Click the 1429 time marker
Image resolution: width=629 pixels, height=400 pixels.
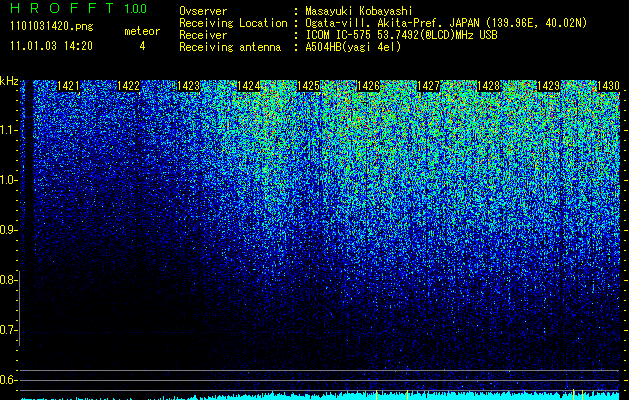coord(548,86)
